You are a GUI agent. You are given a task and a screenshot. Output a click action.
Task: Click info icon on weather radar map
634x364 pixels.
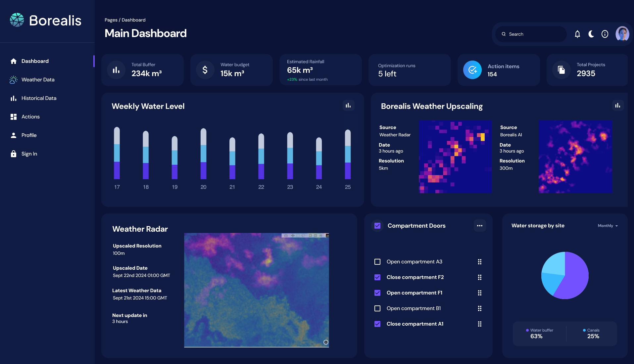(x=326, y=342)
